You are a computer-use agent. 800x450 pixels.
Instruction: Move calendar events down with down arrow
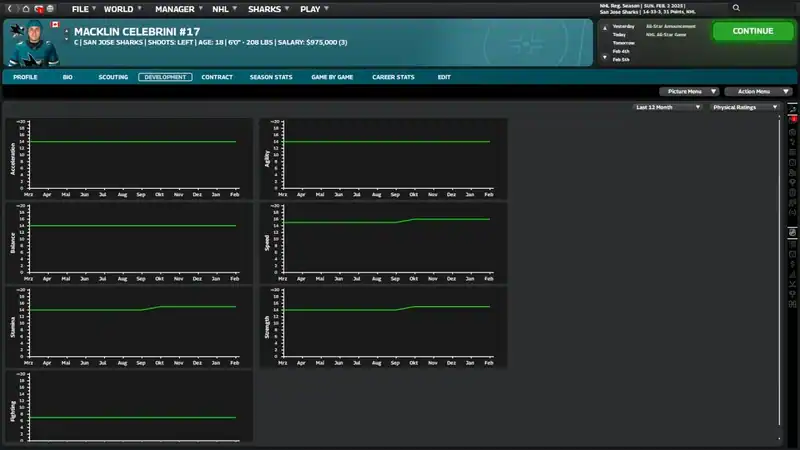605,57
